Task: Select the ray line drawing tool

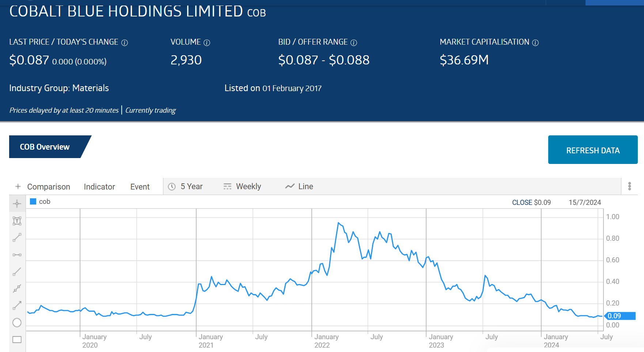Action: 17,272
